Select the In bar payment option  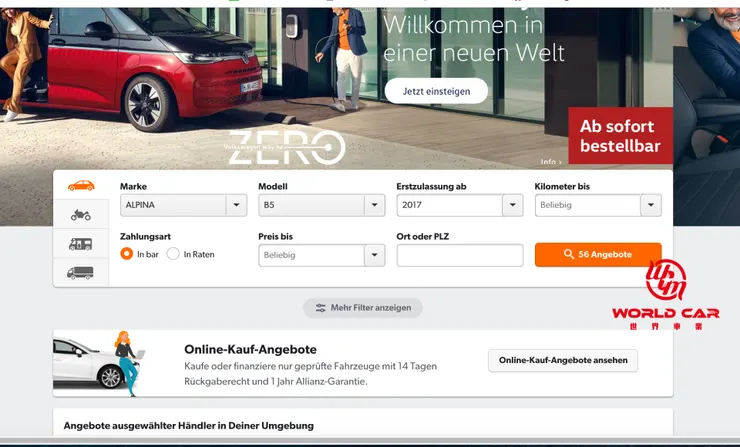click(126, 254)
